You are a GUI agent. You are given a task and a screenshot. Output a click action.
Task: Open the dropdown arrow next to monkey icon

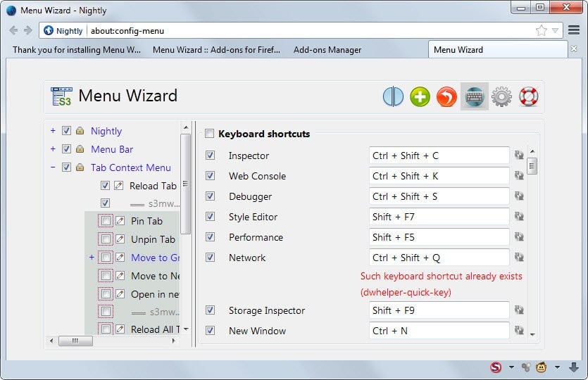(x=557, y=367)
